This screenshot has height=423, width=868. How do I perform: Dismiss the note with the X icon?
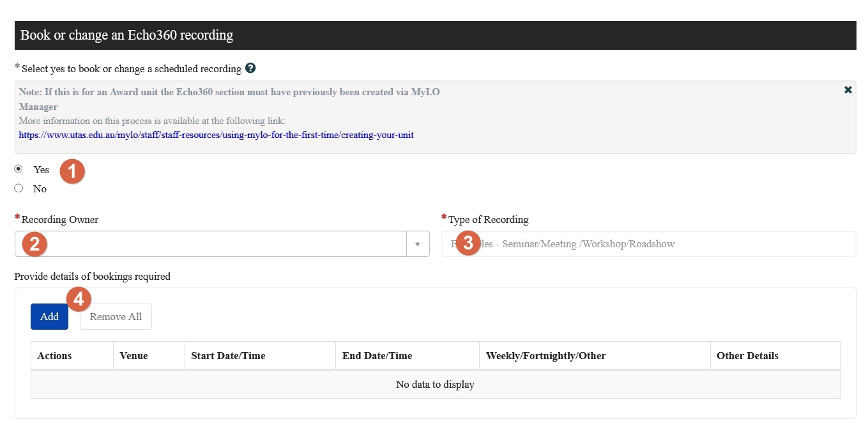coord(848,90)
